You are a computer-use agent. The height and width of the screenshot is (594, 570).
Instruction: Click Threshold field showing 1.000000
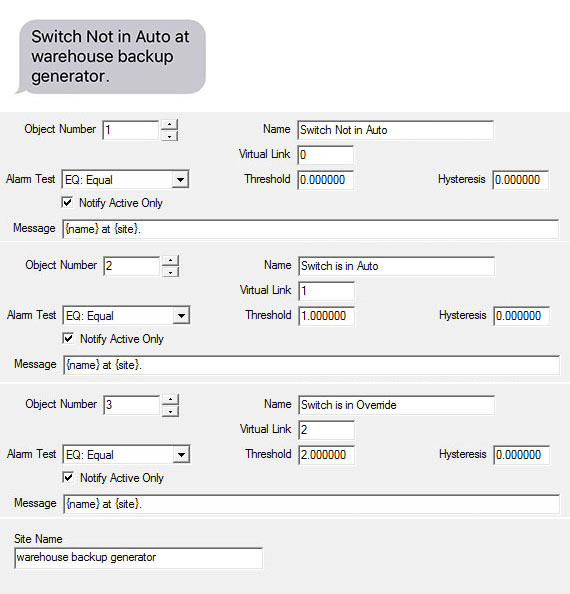(x=326, y=316)
